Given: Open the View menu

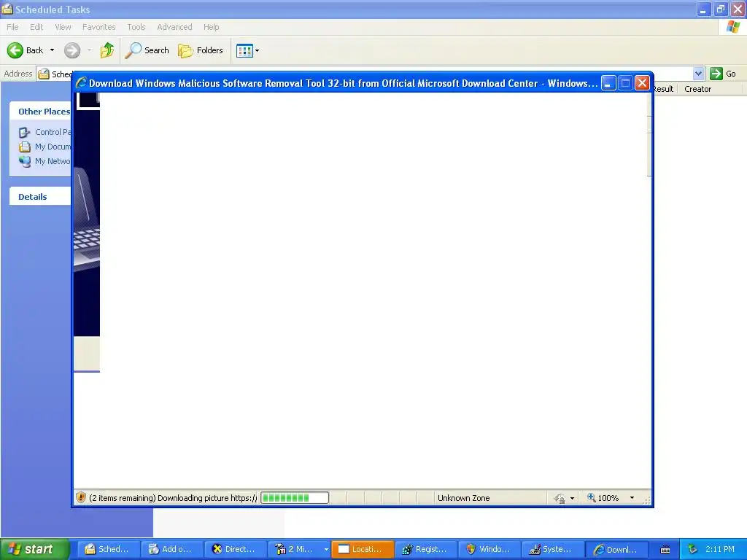Looking at the screenshot, I should [63, 27].
